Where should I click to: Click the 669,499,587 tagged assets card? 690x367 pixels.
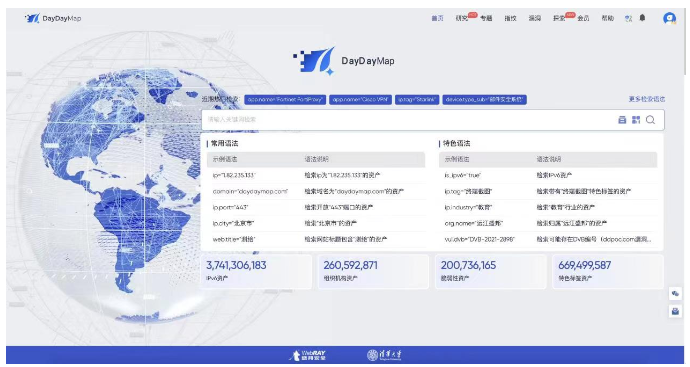608,271
